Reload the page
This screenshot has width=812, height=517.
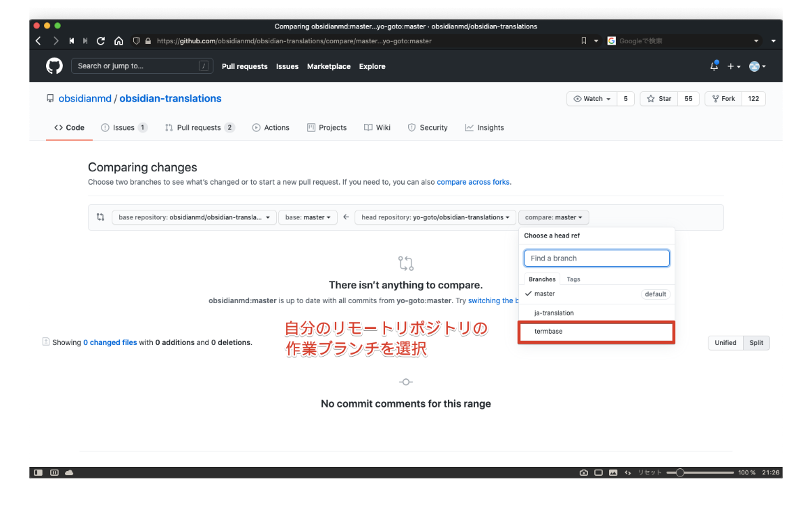coord(101,41)
